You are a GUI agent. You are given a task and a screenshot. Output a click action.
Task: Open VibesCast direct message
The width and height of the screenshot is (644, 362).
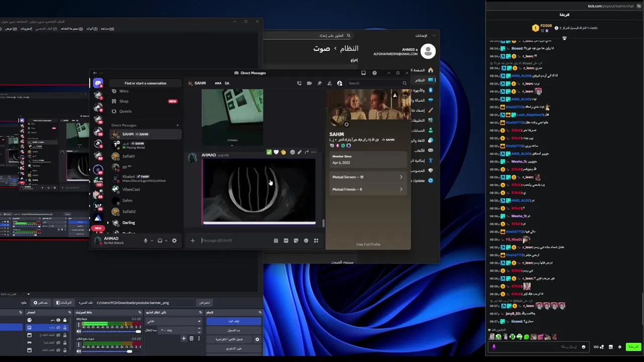pyautogui.click(x=145, y=190)
